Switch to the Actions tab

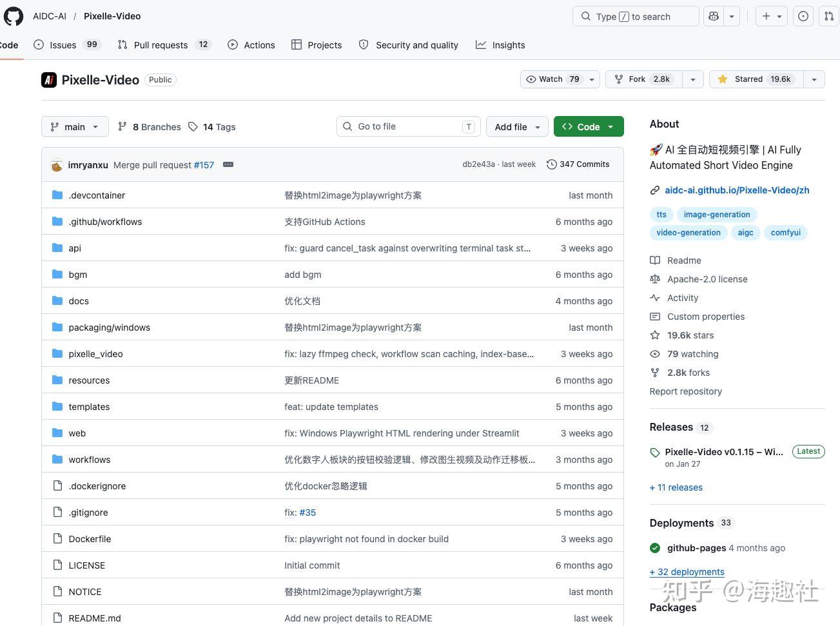251,44
